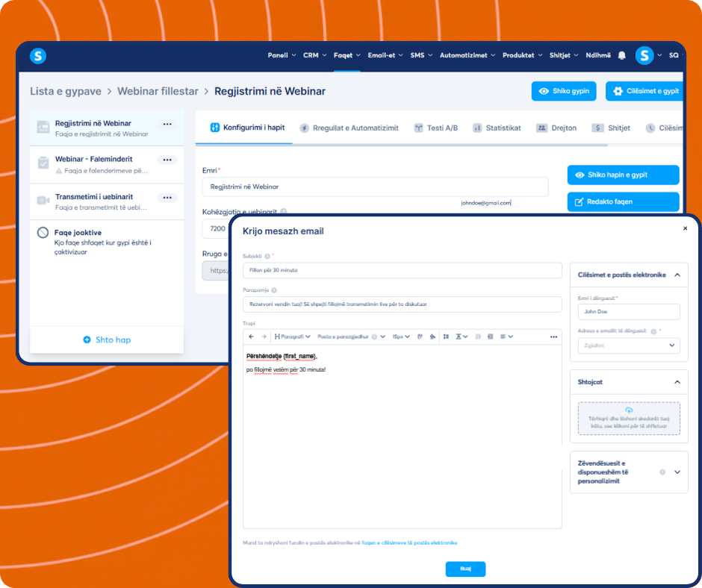Image resolution: width=702 pixels, height=588 pixels.
Task: Click the Paraparnje info icon
Action: (274, 290)
